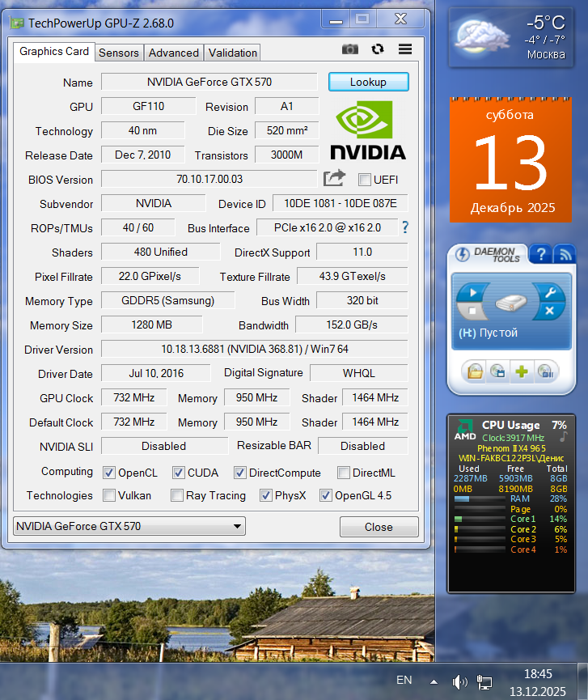Viewport: 588px width, 700px height.
Task: Click the Daemon Tools disc chart icon
Action: pos(545,371)
